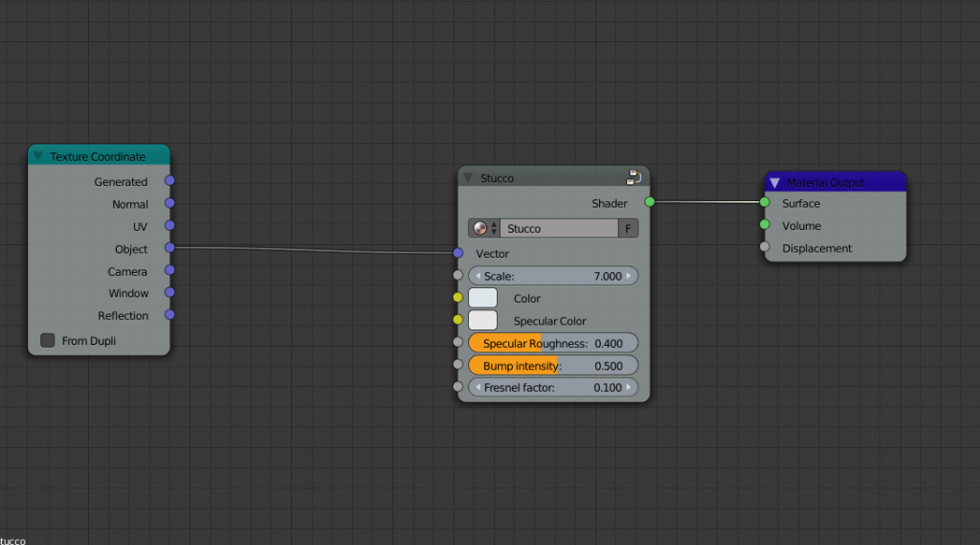The image size is (980, 545).
Task: Click the Stucco node group edit icon
Action: tap(634, 177)
